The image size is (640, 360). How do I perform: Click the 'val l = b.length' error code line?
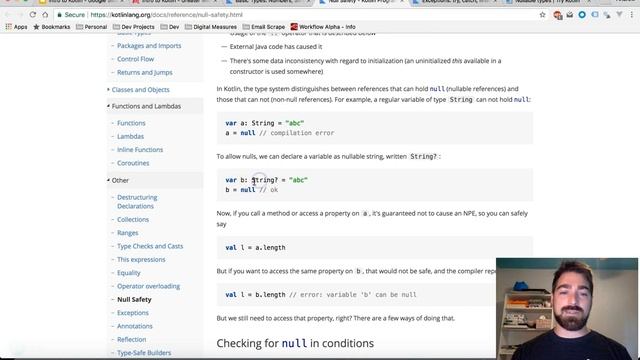pos(321,295)
